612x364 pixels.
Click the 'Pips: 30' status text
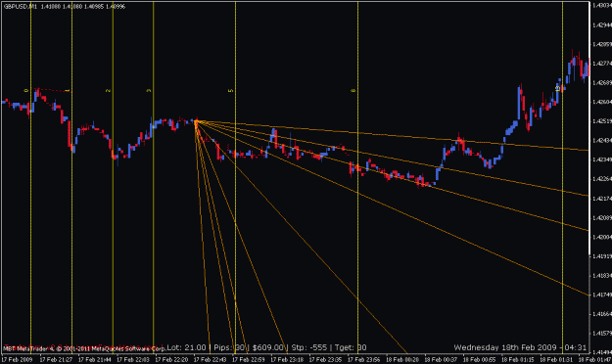coord(229,347)
